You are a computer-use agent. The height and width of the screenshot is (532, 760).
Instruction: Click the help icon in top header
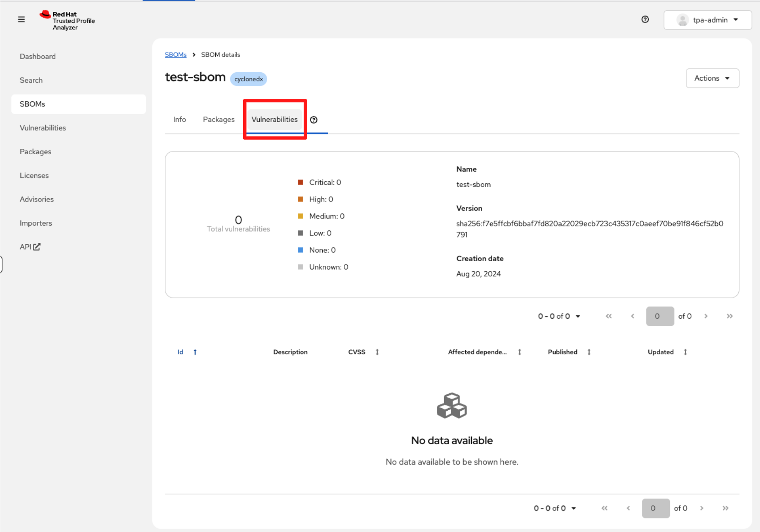click(645, 19)
